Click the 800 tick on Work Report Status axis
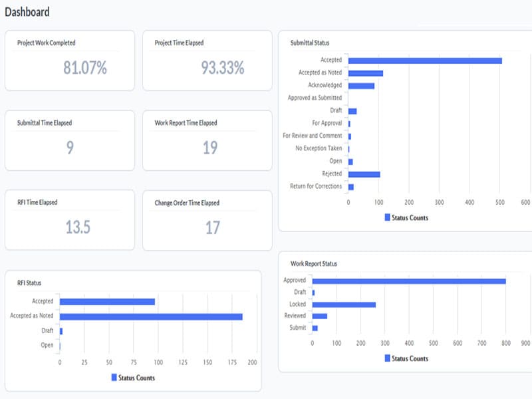The height and width of the screenshot is (399, 532). [506, 343]
